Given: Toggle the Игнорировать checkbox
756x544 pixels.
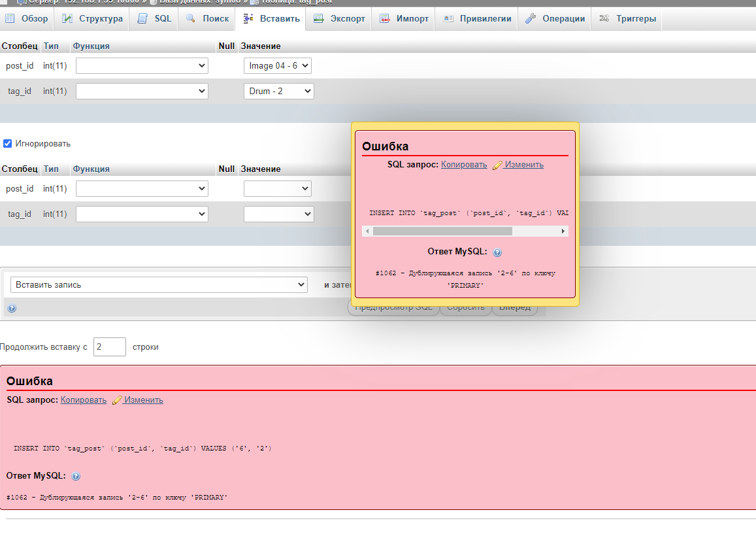Looking at the screenshot, I should [x=8, y=144].
